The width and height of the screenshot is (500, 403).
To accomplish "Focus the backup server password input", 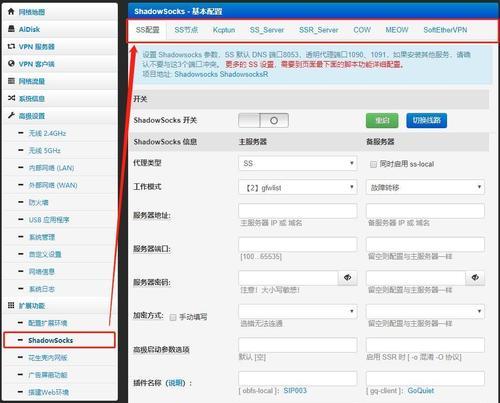I will coord(416,278).
